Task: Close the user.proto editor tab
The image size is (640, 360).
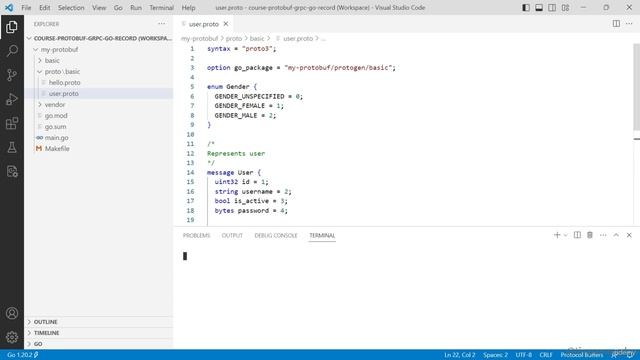Action: pos(226,24)
